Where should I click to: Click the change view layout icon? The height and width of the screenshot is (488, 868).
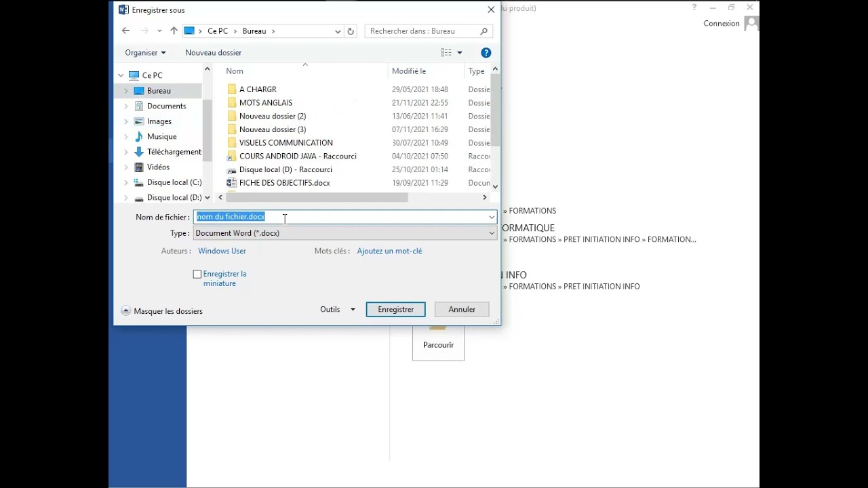pyautogui.click(x=446, y=53)
